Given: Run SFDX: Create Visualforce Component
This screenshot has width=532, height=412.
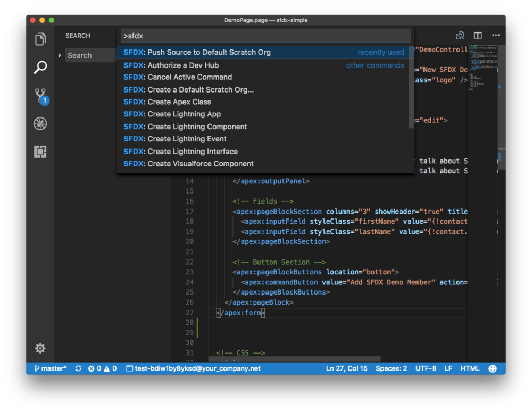Looking at the screenshot, I should click(263, 163).
